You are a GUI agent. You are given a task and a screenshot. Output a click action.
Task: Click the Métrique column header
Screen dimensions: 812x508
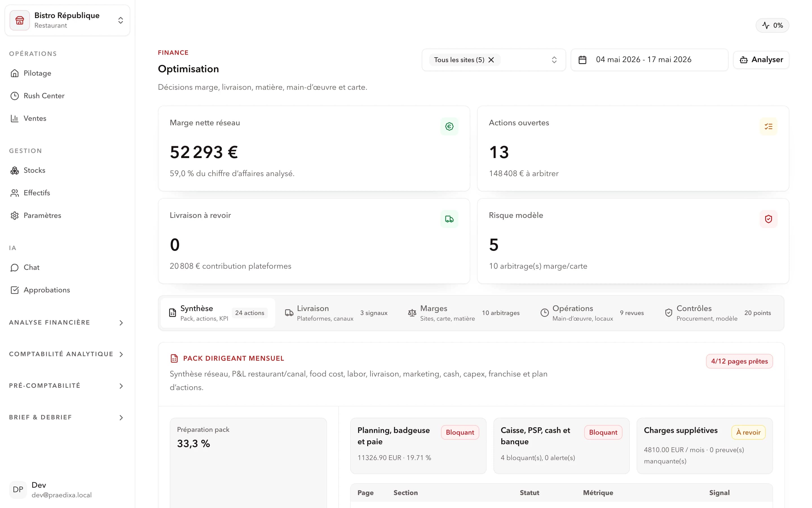[598, 492]
